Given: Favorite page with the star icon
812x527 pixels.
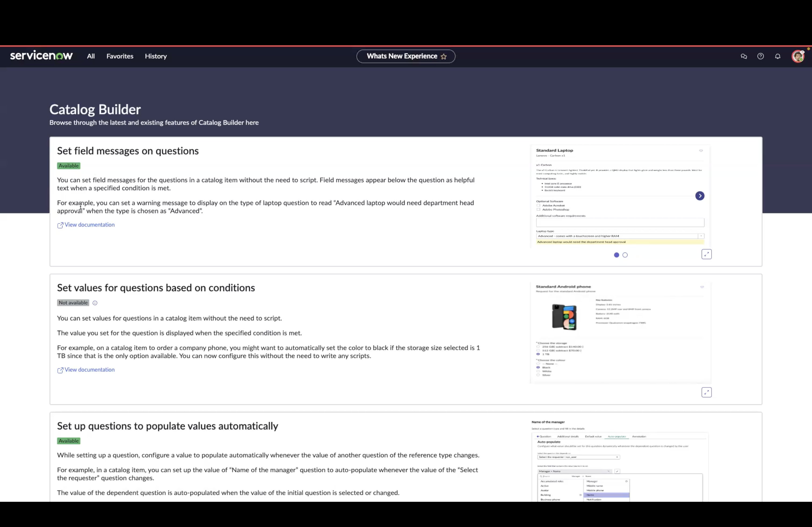Looking at the screenshot, I should tap(444, 57).
